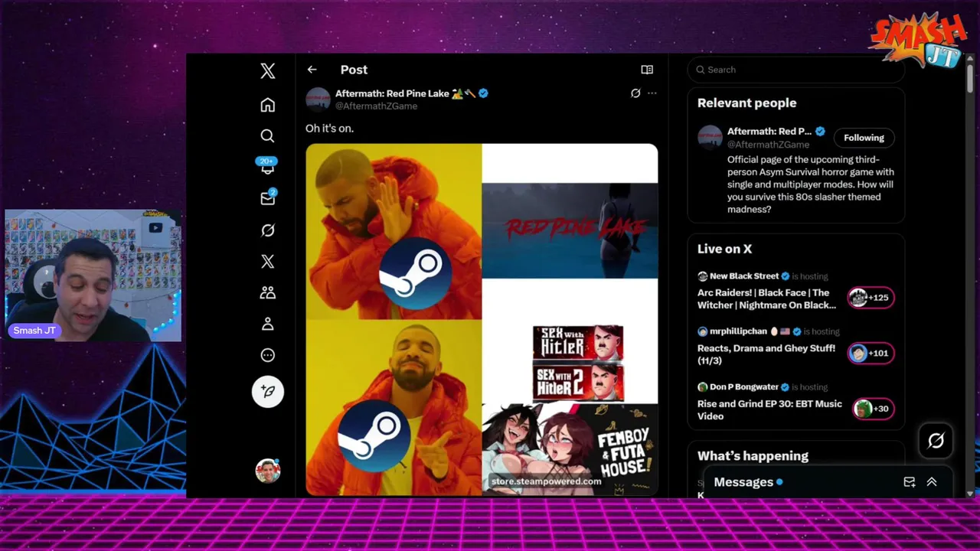
Task: Open Profile person icon in sidebar
Action: pos(267,324)
